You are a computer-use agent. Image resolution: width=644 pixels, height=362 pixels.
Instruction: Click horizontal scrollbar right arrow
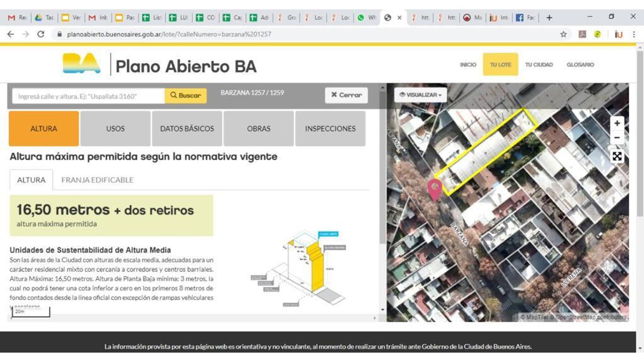(375, 318)
